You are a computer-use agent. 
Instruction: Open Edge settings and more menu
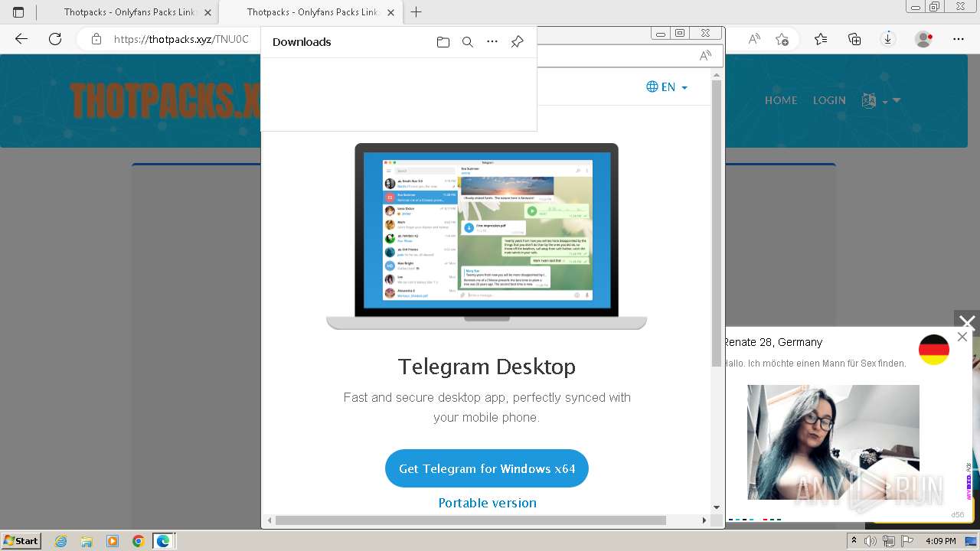pos(959,39)
